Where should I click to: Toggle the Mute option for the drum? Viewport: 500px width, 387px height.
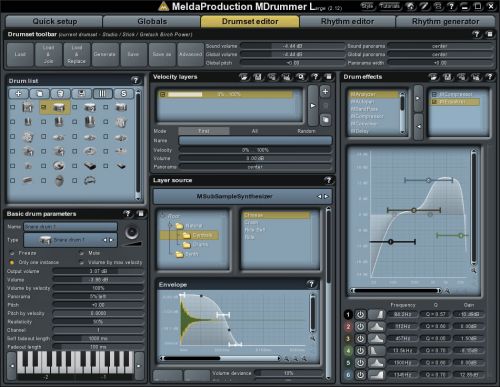82,253
